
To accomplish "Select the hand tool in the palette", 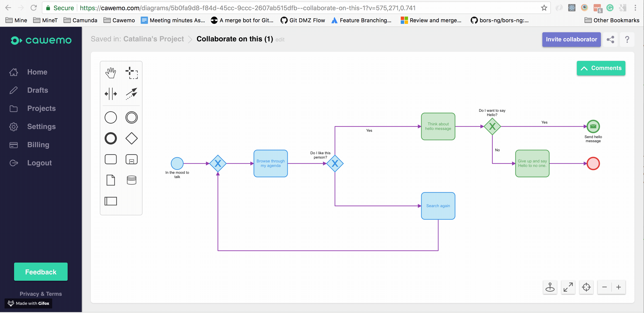I will tap(111, 72).
